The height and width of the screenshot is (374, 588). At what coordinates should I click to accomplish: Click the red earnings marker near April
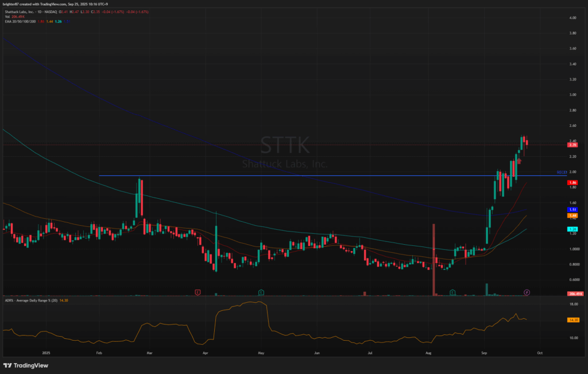click(x=198, y=292)
